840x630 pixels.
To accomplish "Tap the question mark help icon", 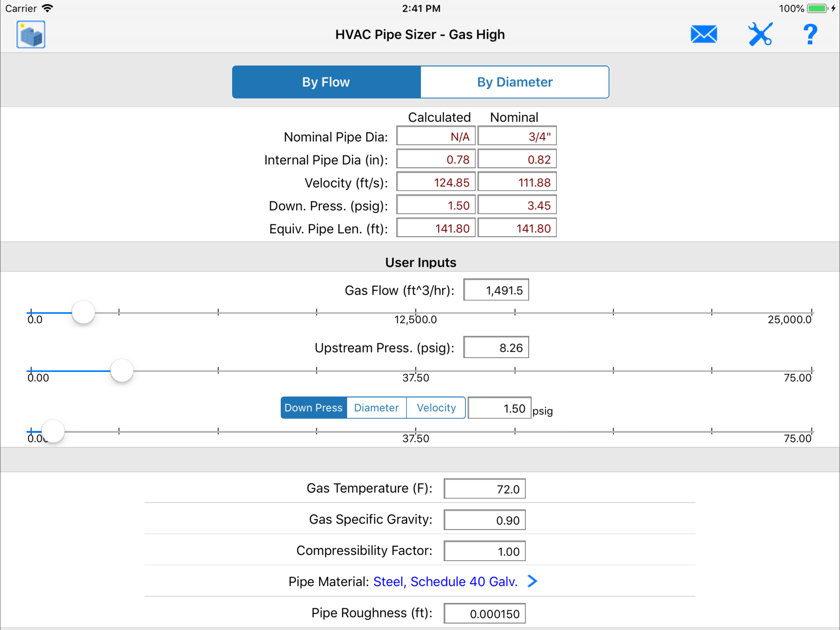I will (x=810, y=34).
